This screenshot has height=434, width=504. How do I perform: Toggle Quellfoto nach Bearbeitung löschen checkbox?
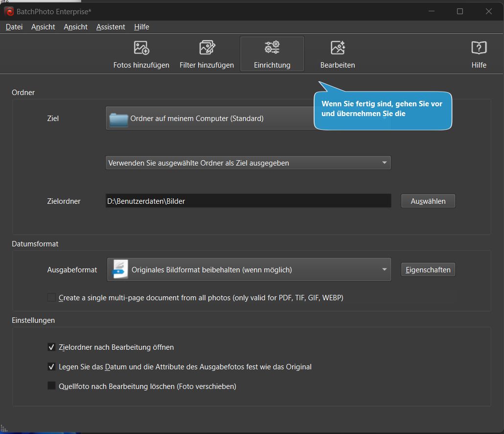(52, 386)
